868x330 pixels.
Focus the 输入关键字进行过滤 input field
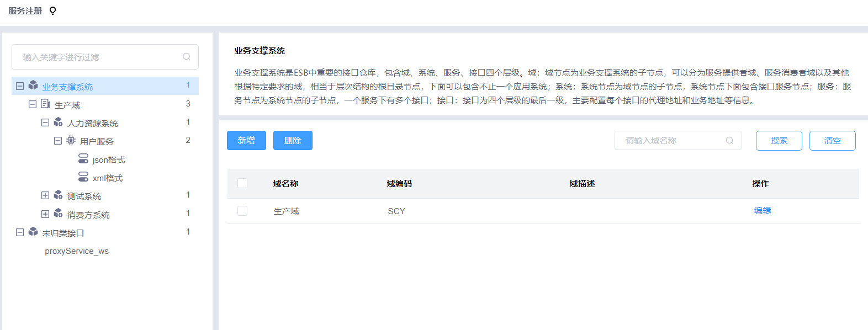click(x=99, y=57)
